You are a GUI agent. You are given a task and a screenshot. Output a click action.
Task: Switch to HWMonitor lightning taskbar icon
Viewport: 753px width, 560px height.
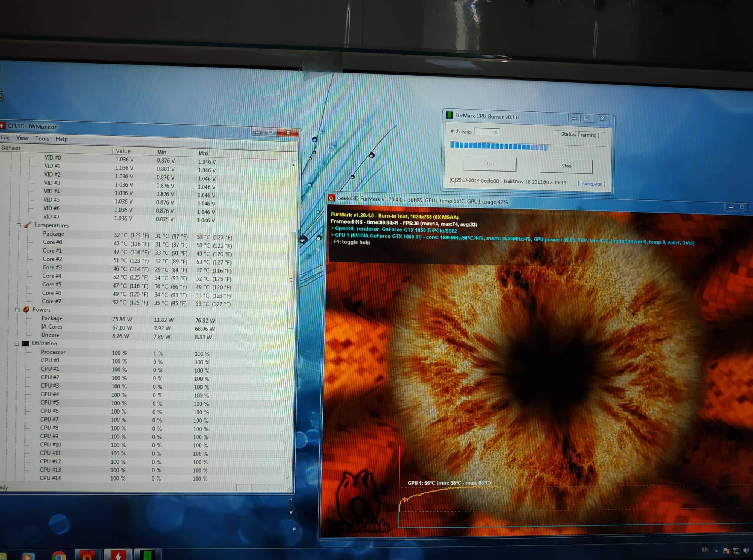118,555
